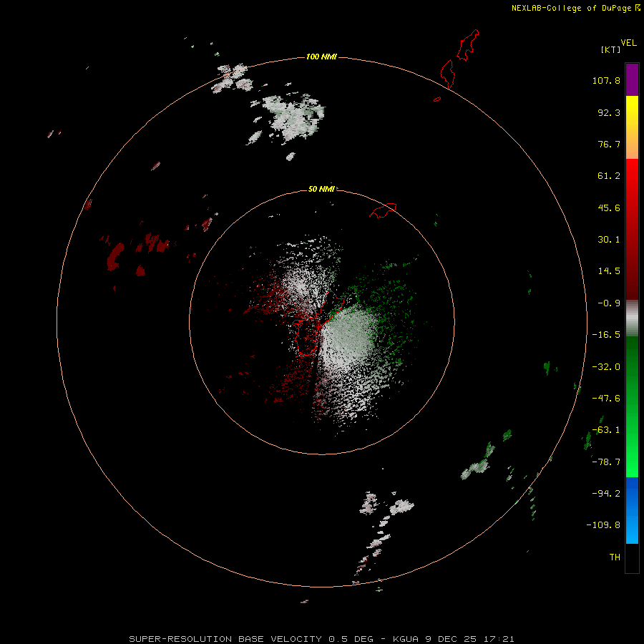
Task: Click the -109.8 velocity scale value
Action: (x=603, y=525)
